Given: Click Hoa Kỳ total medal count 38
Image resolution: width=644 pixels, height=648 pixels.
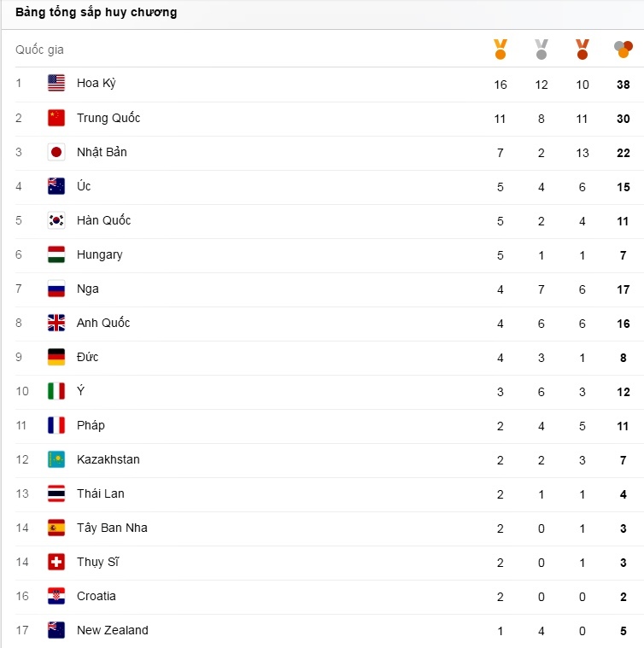Looking at the screenshot, I should (x=624, y=85).
